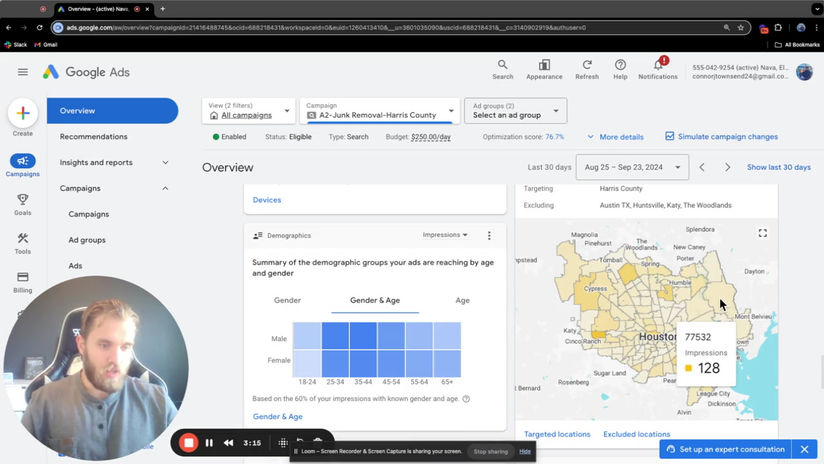Open the Search tool in header
This screenshot has height=464, width=824.
502,69
